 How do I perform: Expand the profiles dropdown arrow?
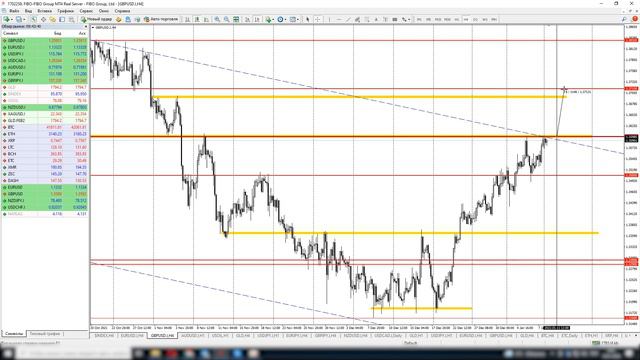[x=24, y=20]
